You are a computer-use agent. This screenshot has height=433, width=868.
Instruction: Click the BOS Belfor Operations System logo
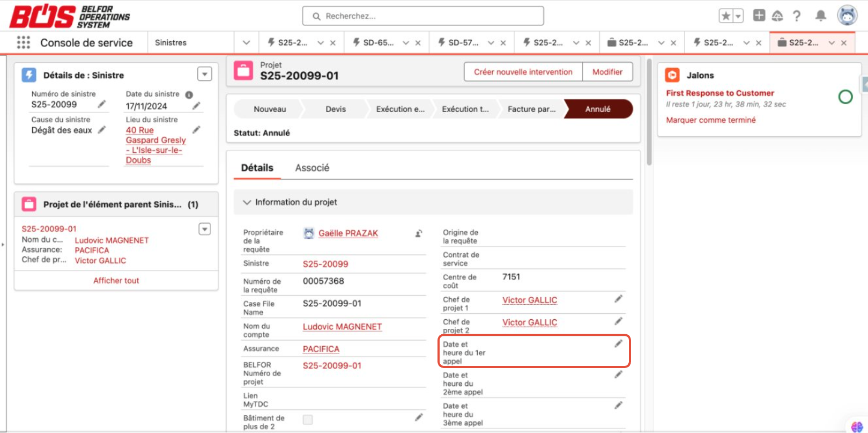click(70, 16)
